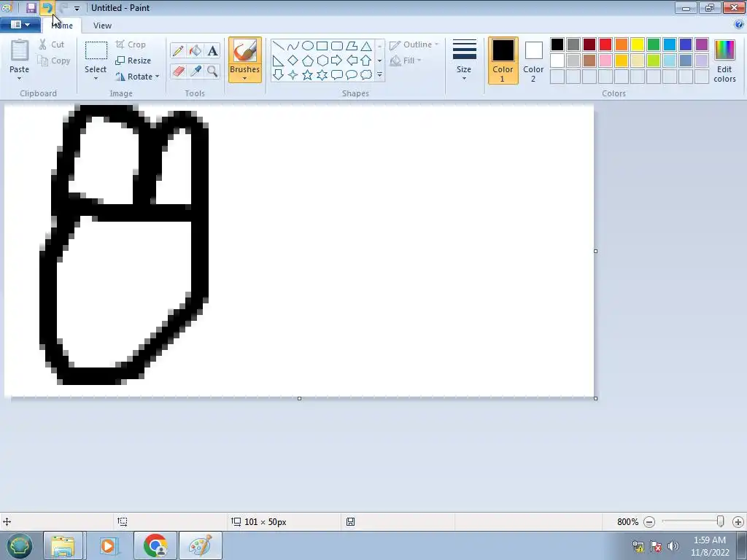Select the Text tool
The height and width of the screenshot is (560, 747).
(x=212, y=50)
